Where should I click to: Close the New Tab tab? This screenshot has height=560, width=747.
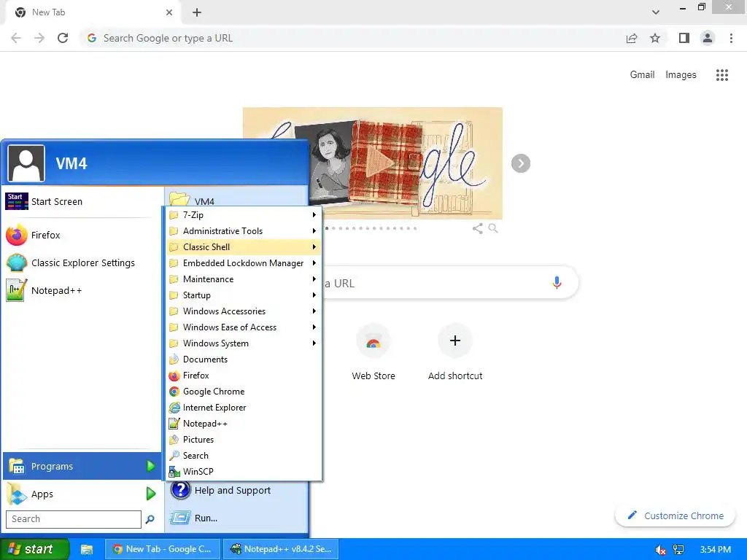coord(169,12)
